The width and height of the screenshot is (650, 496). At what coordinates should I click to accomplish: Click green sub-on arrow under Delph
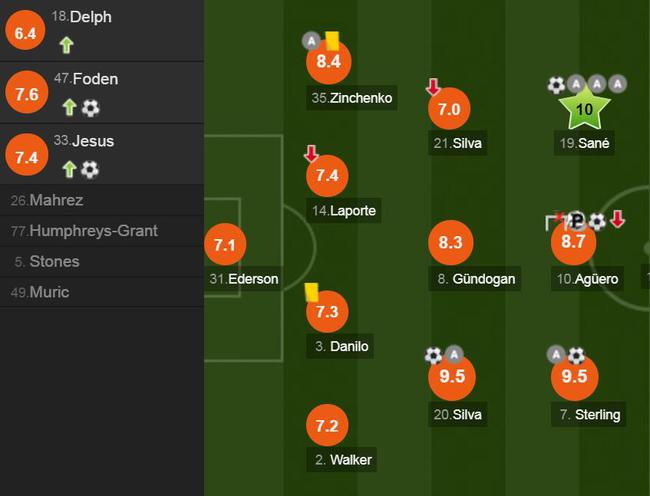[x=66, y=45]
